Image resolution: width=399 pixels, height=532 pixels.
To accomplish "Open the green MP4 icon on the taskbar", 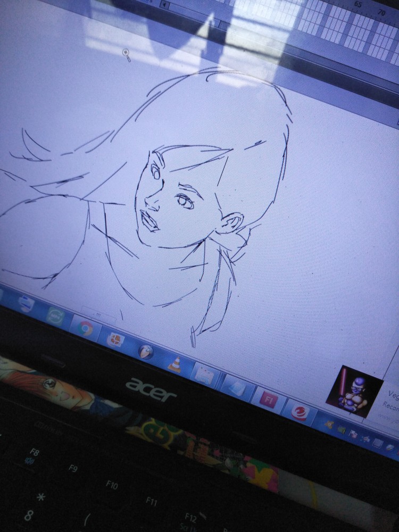I will [x=55, y=316].
